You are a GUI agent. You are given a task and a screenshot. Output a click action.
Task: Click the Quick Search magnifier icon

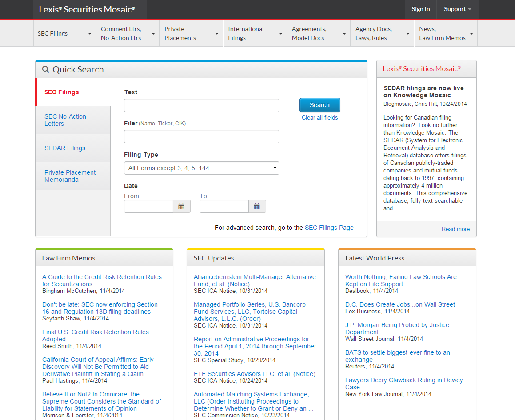point(46,69)
